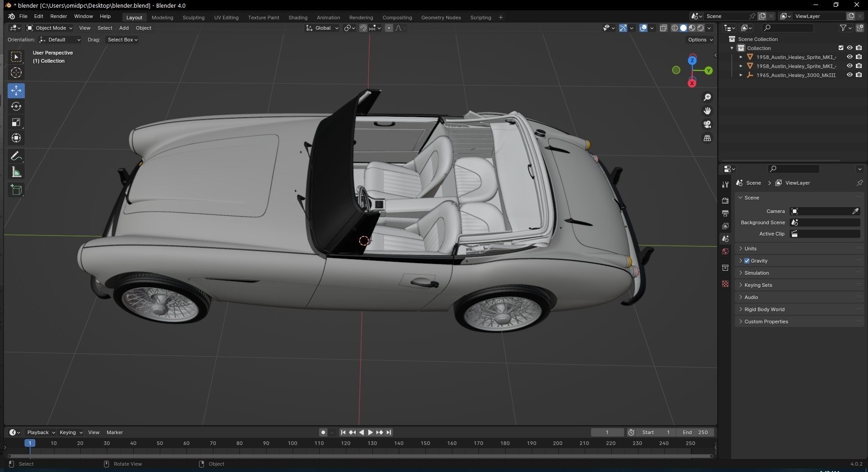Click the green Y axis gizmo
868x472 pixels.
point(709,71)
